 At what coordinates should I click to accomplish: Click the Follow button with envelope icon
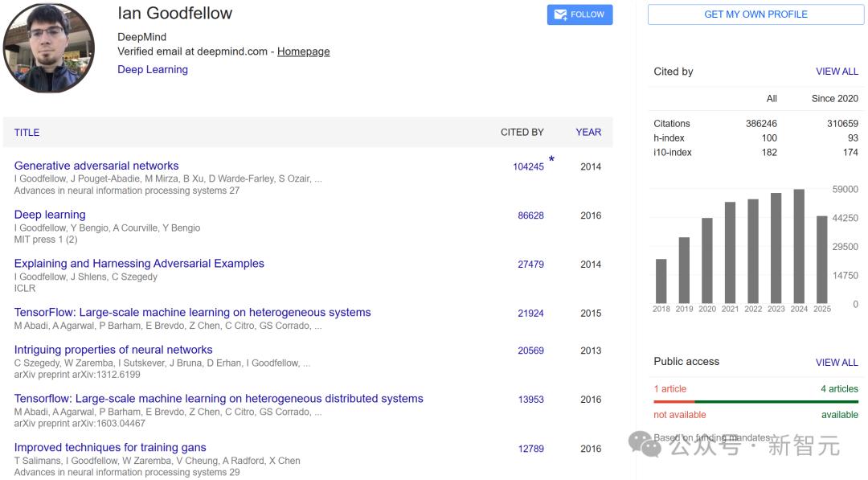pos(579,14)
